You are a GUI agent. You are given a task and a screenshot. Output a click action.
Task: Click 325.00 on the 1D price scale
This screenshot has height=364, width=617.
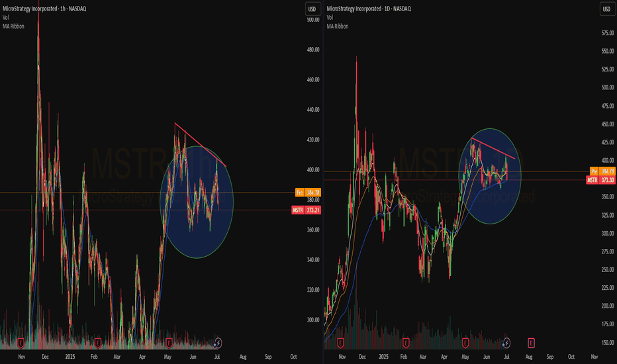[x=608, y=215]
